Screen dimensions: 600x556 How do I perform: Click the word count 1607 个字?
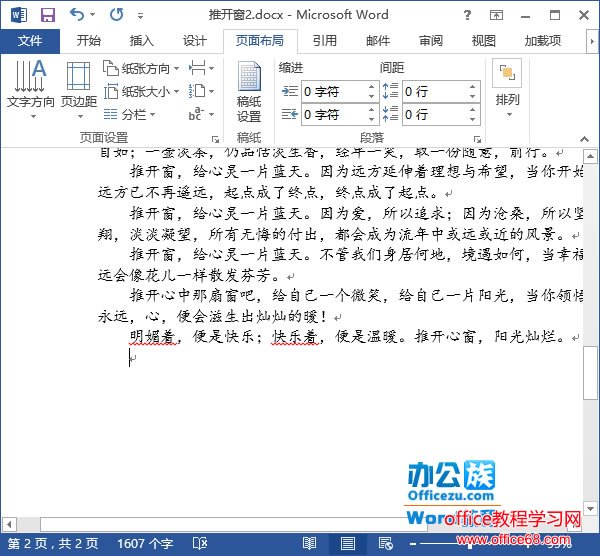(145, 543)
